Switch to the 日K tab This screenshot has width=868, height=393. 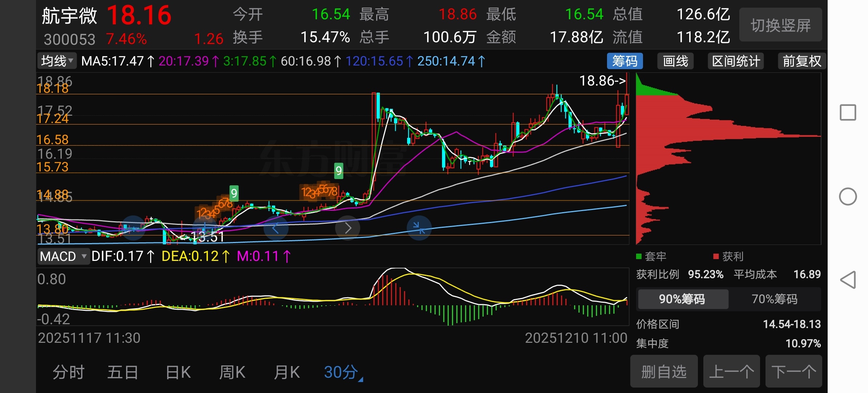pyautogui.click(x=178, y=372)
